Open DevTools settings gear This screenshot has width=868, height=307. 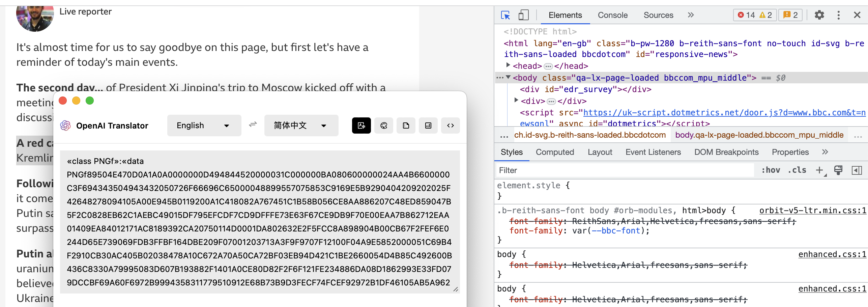coord(819,15)
